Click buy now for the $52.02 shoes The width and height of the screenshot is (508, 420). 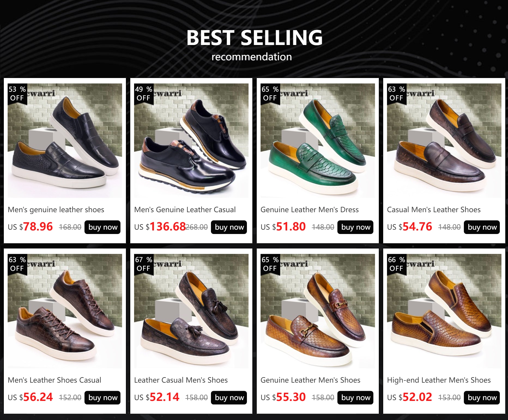pos(482,398)
